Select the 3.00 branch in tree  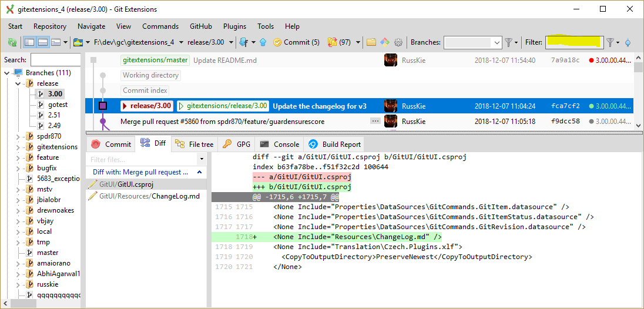[x=55, y=94]
